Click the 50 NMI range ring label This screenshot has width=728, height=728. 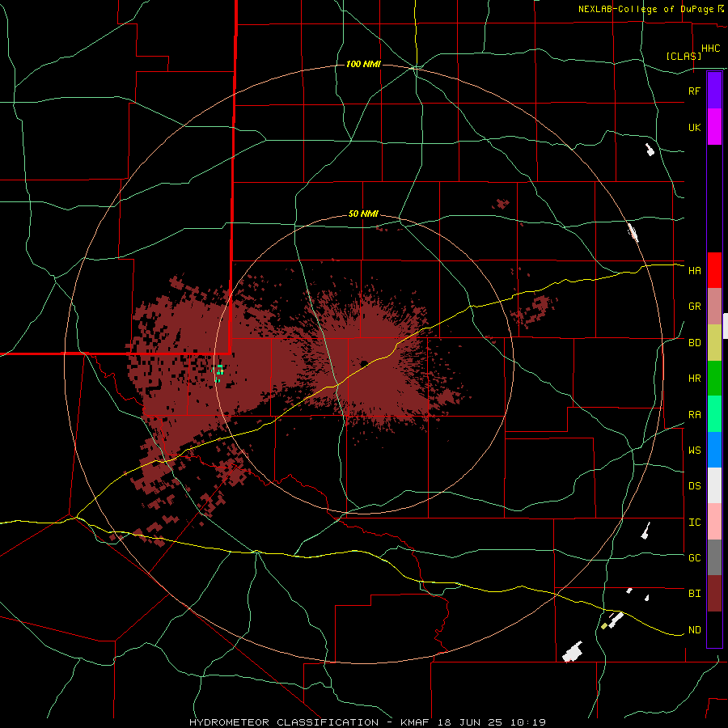363,214
